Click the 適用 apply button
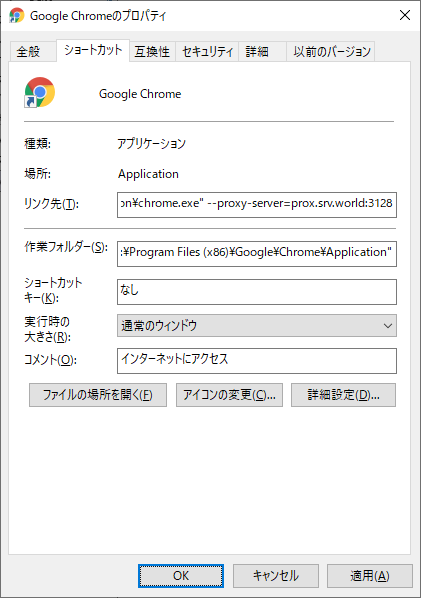 tap(370, 576)
